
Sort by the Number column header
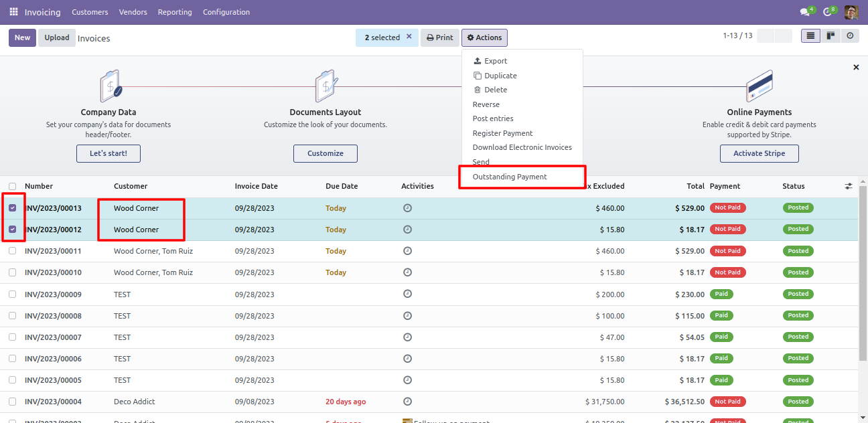pos(39,186)
